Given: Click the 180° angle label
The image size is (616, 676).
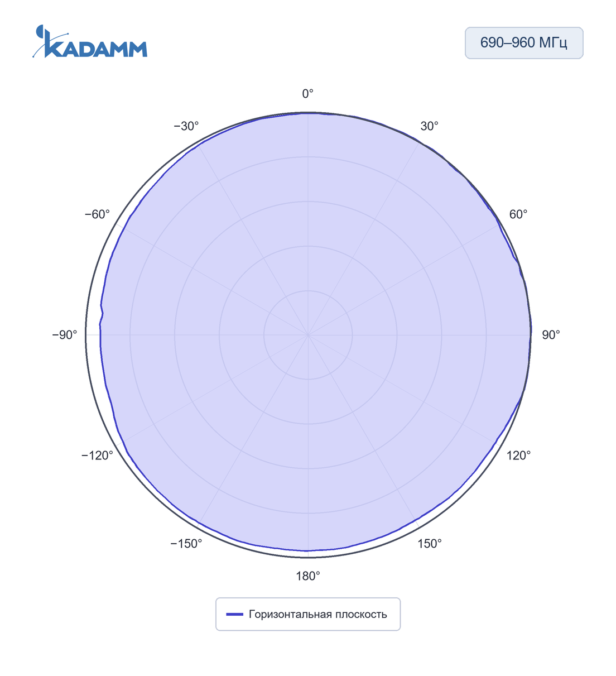Looking at the screenshot, I should click(308, 576).
